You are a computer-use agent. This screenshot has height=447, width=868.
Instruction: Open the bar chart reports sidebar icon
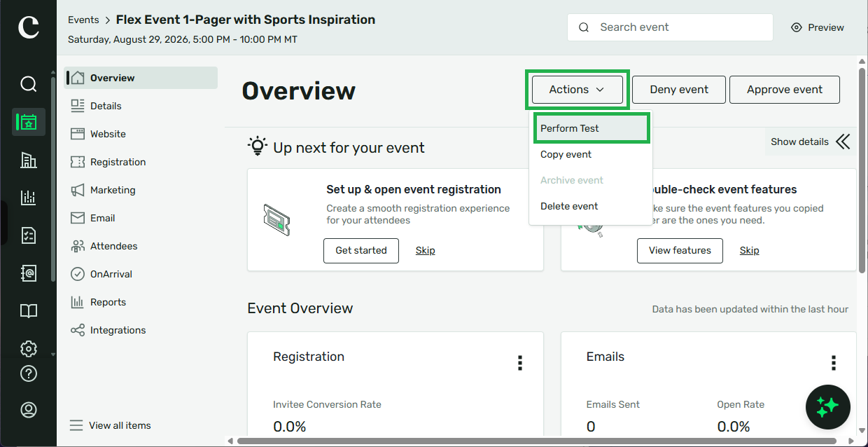(x=28, y=198)
